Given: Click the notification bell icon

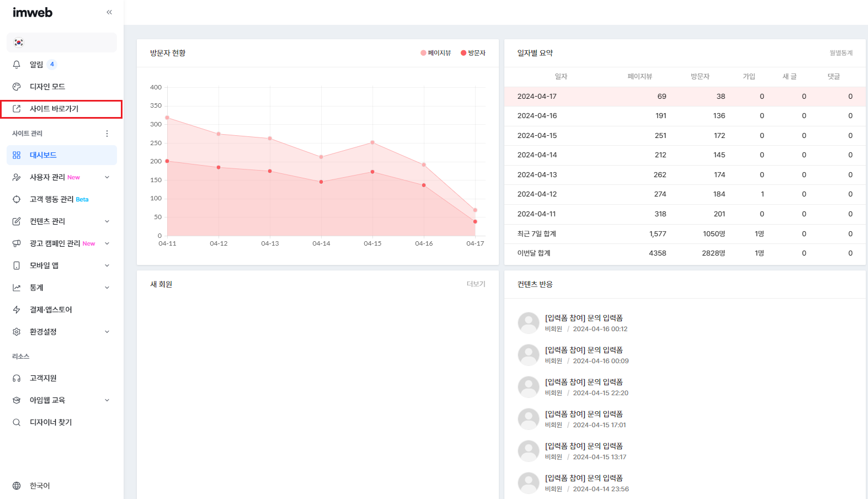Looking at the screenshot, I should [x=17, y=65].
